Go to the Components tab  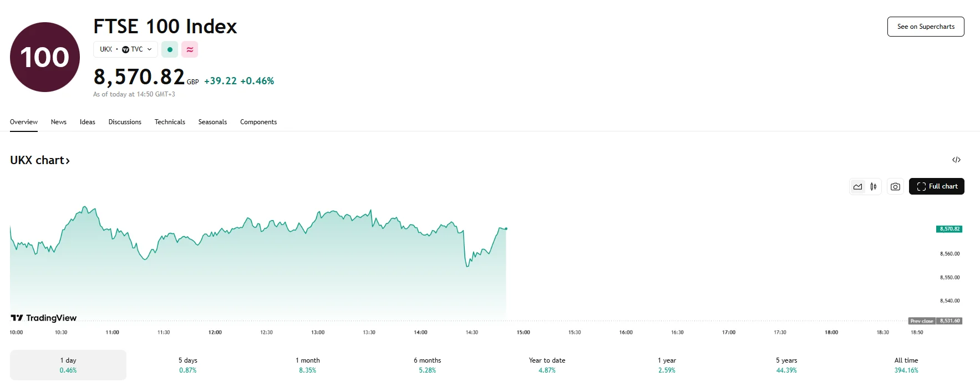(x=258, y=122)
